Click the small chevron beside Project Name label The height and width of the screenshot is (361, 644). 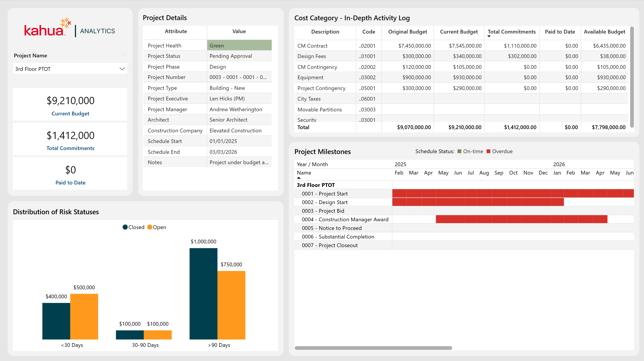[124, 55]
